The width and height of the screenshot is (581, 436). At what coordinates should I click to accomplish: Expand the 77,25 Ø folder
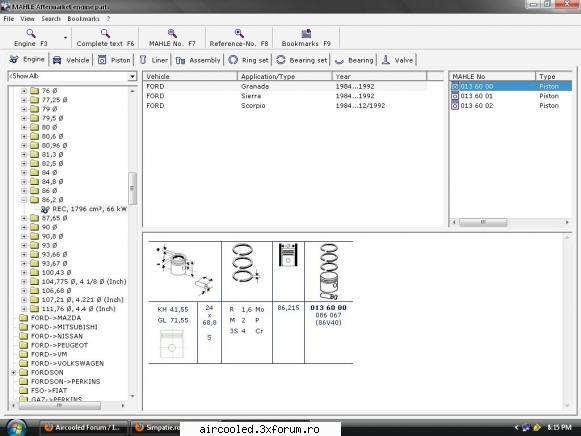(24, 100)
